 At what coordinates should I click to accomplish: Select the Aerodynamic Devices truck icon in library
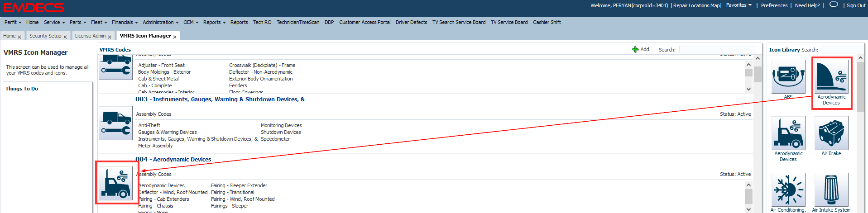pyautogui.click(x=788, y=133)
